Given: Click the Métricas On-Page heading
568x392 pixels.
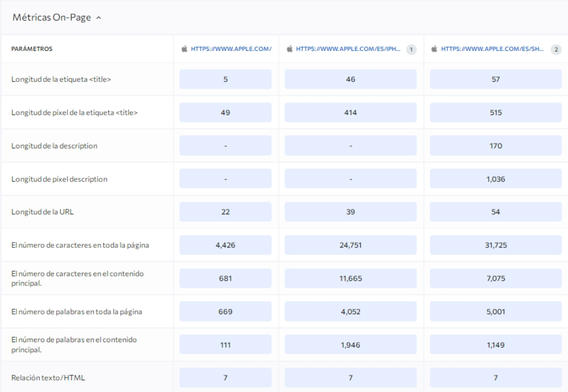Looking at the screenshot, I should point(52,17).
